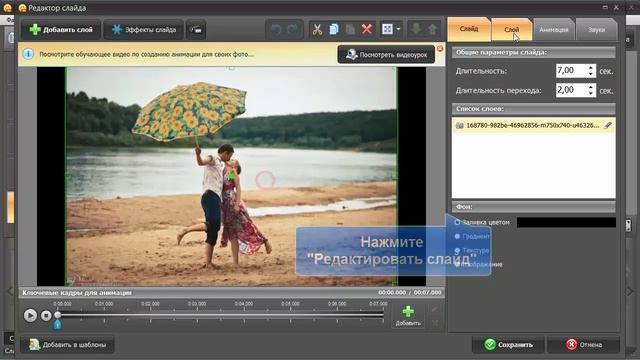The width and height of the screenshot is (640, 360).
Task: Click the Undo arrow icon
Action: (276, 29)
